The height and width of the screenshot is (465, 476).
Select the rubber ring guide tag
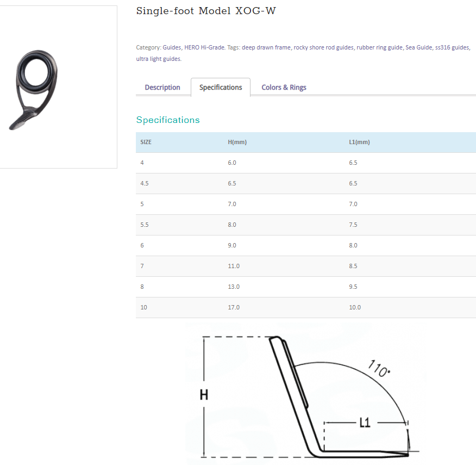[x=379, y=48]
